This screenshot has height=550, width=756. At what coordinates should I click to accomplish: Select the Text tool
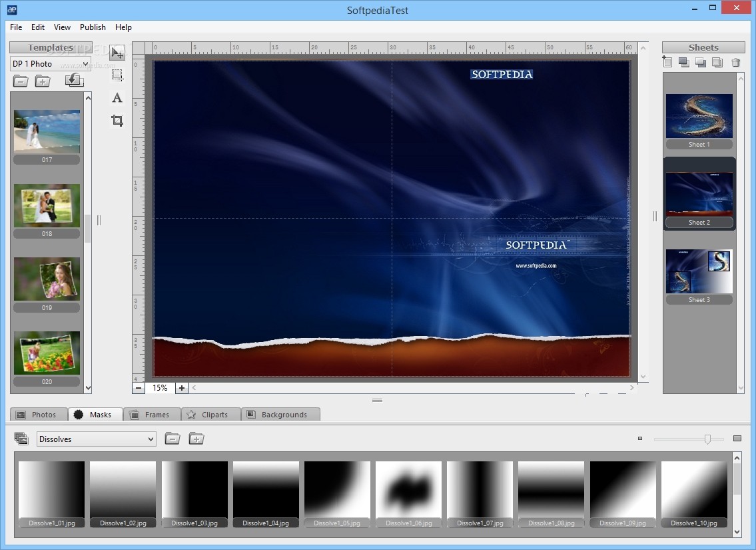[x=117, y=97]
